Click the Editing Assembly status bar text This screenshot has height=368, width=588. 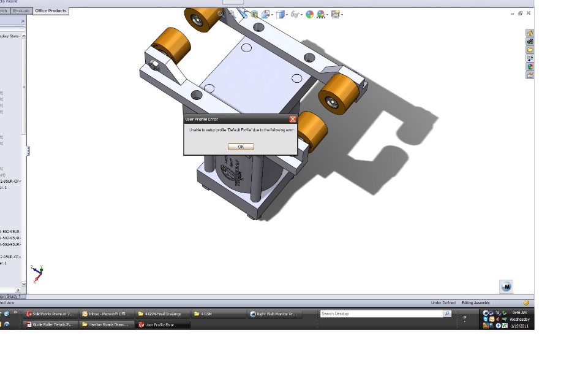click(x=475, y=302)
